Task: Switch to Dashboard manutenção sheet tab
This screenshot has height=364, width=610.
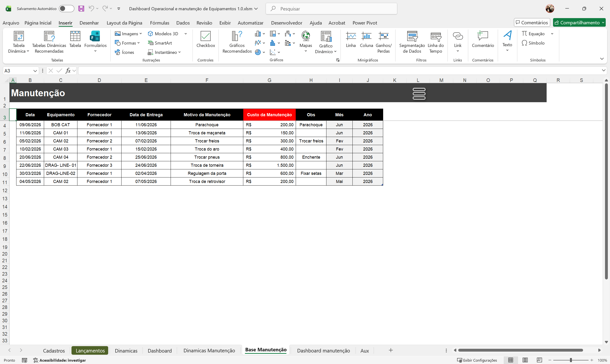Action: point(323,350)
